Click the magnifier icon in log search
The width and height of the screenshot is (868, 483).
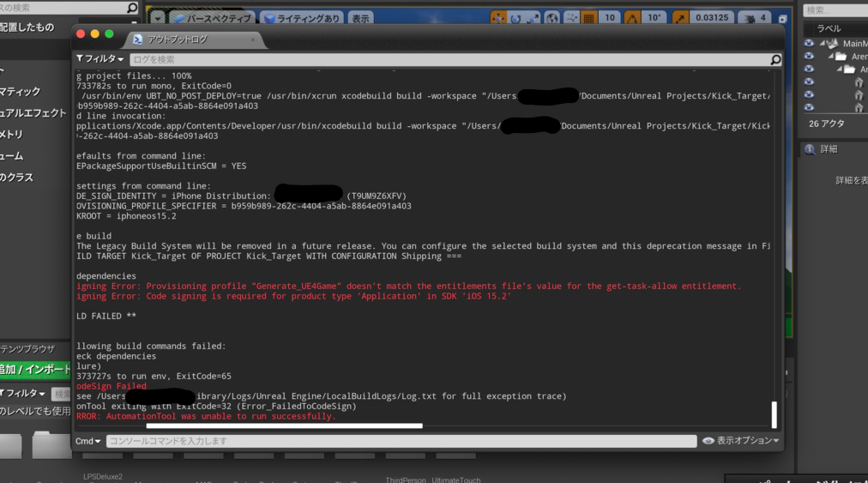point(775,59)
